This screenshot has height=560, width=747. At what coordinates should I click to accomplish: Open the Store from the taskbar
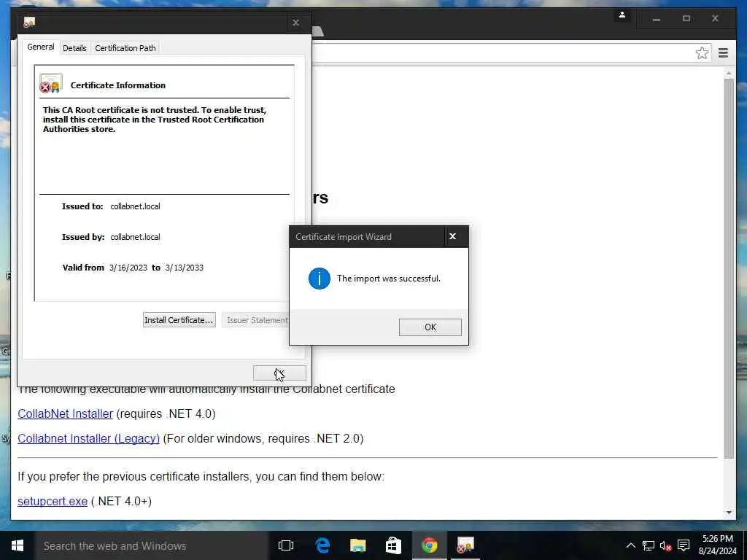pos(393,545)
